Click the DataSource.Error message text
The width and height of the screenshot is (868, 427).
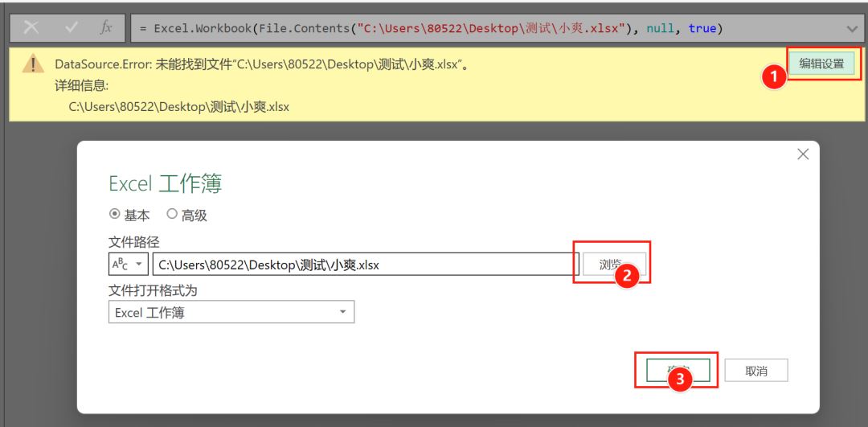point(261,64)
